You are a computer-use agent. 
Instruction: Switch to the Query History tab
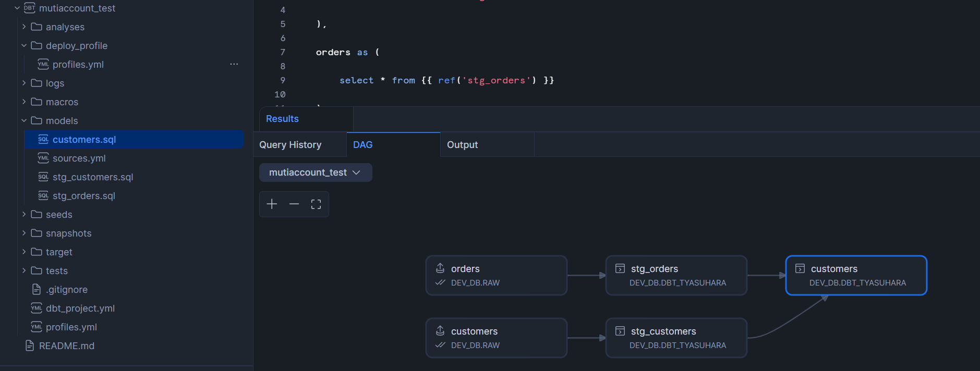[x=291, y=145]
